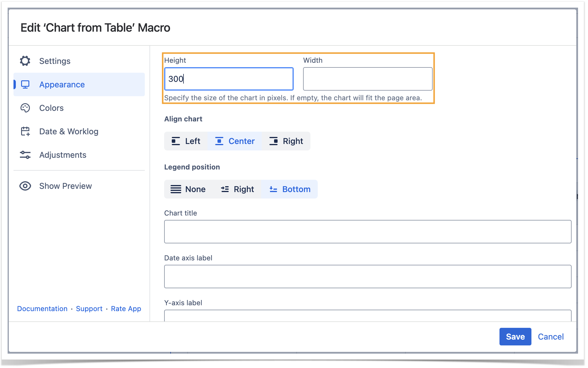Click the Save button

pos(515,337)
